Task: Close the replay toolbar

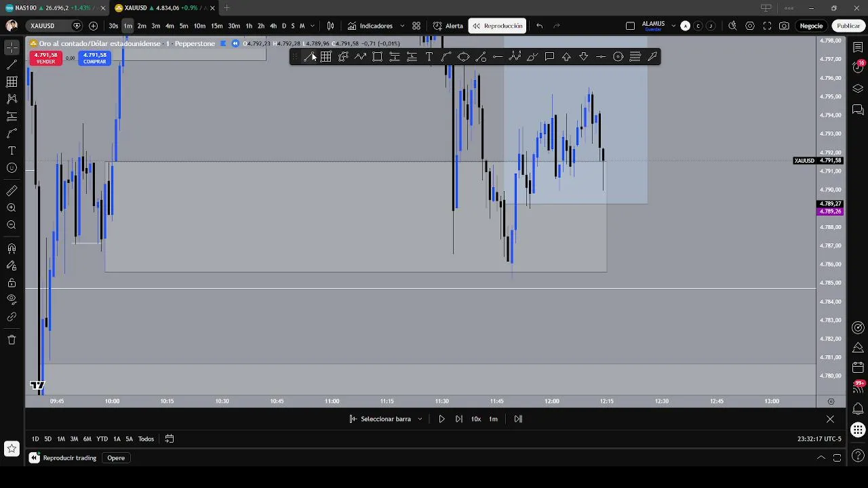Action: click(830, 419)
